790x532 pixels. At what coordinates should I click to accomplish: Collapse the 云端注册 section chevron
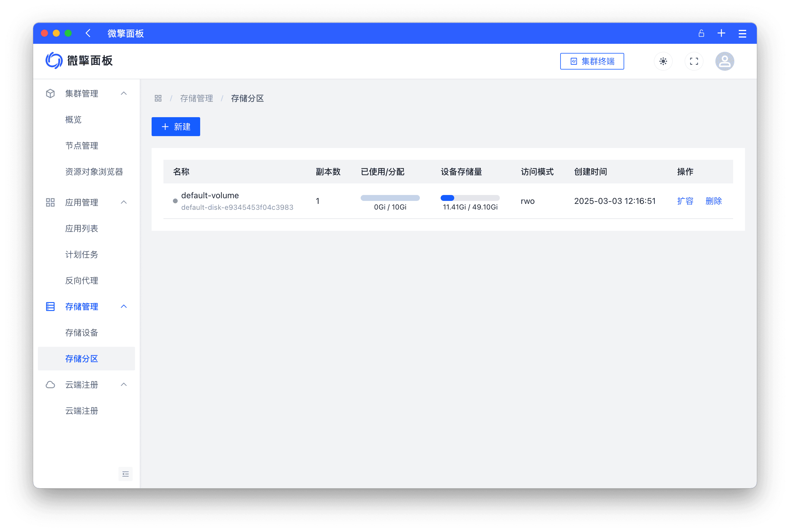(123, 384)
